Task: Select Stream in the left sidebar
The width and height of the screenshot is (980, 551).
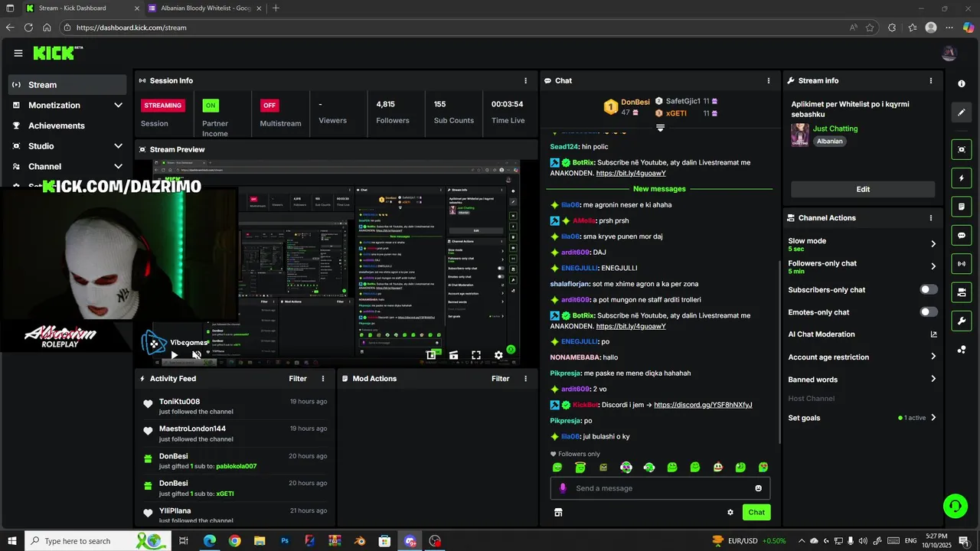Action: click(67, 85)
